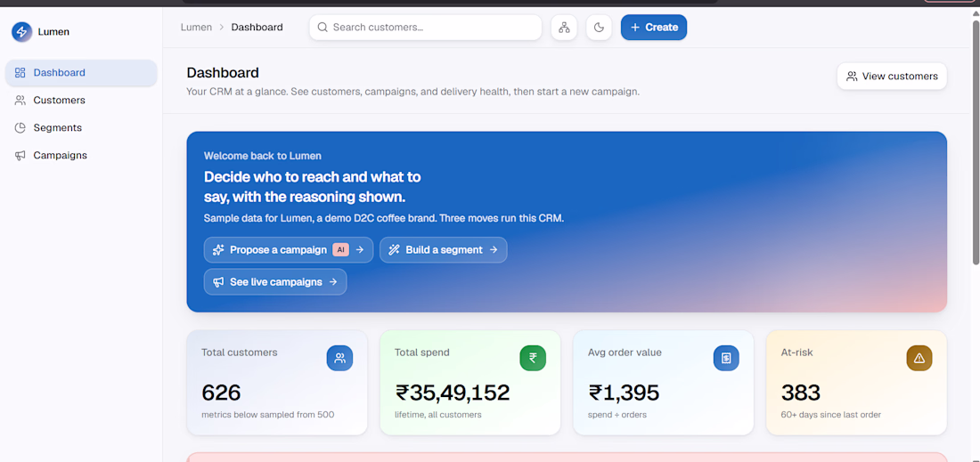Focus the Search customers field
980x462 pixels.
coord(425,28)
